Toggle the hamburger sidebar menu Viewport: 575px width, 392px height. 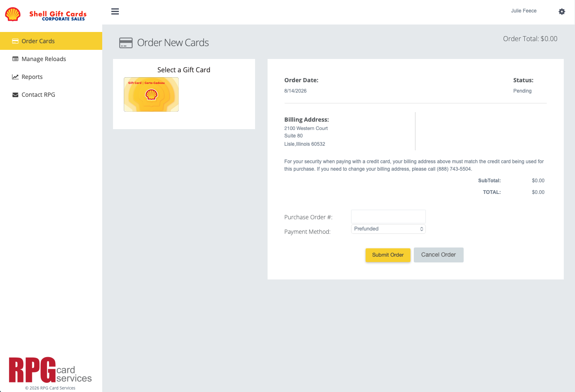click(115, 12)
